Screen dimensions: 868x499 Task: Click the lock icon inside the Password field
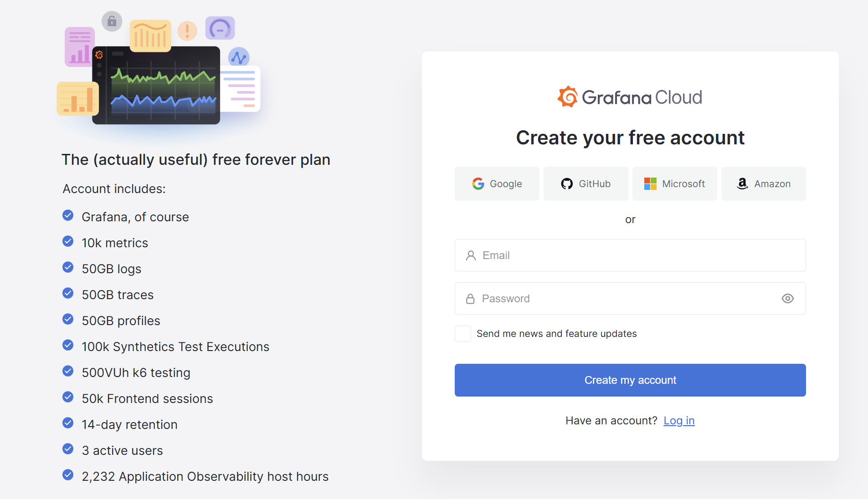[x=470, y=298]
